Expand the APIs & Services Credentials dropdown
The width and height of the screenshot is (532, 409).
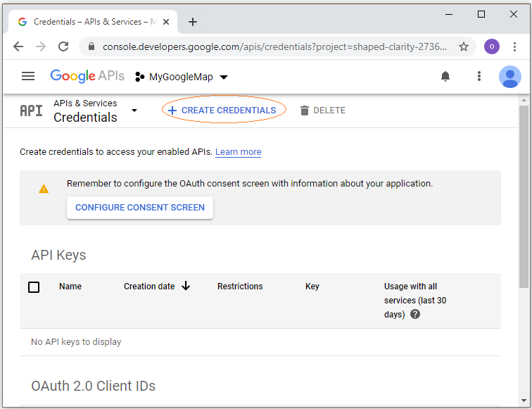(x=134, y=111)
